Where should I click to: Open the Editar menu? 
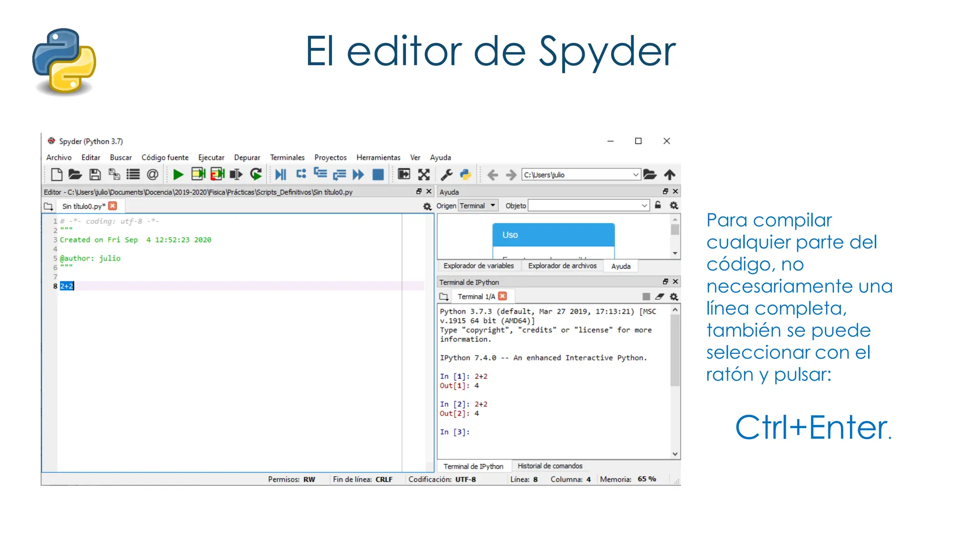[91, 157]
